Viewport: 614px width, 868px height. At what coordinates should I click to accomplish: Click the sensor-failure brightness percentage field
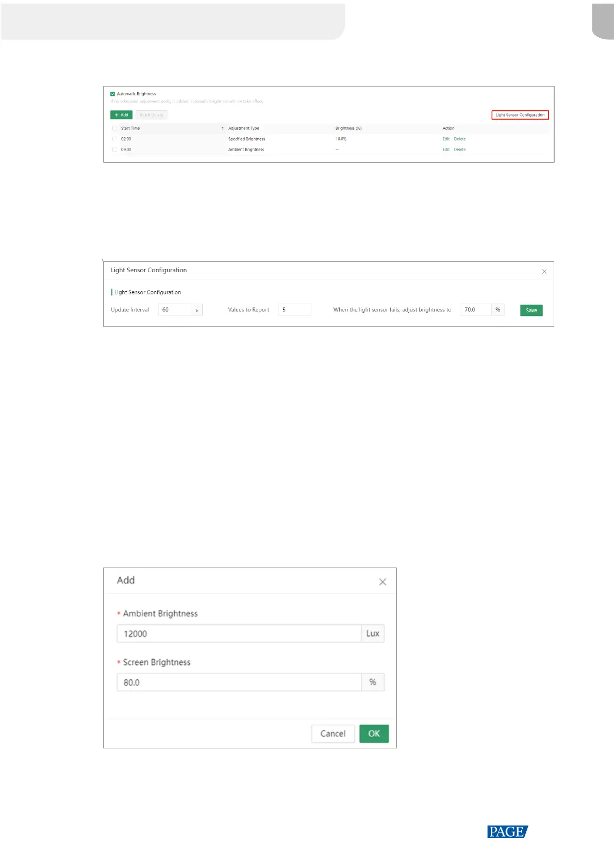click(x=475, y=310)
